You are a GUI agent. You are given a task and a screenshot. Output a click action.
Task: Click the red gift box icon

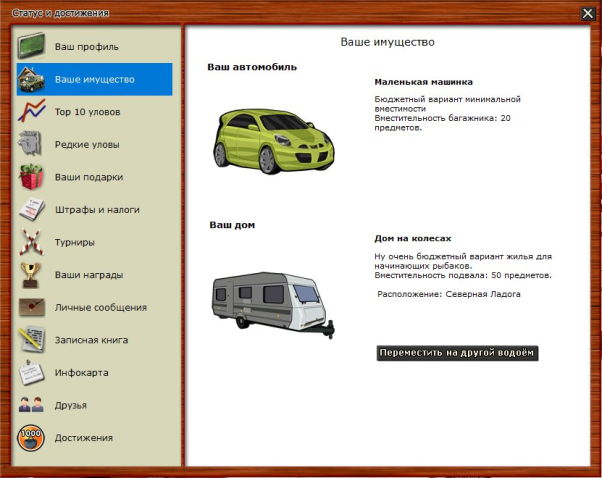tap(32, 177)
